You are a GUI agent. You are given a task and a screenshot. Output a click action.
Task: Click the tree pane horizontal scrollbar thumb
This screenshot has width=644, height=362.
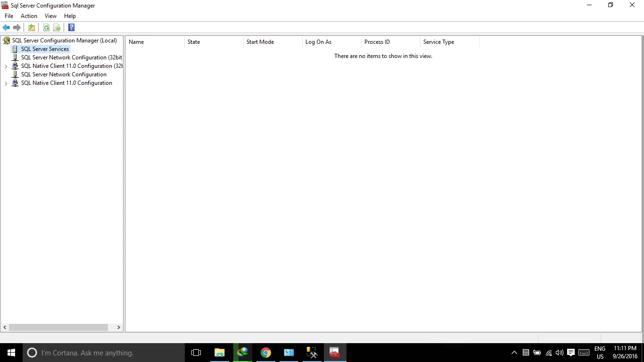tap(58, 327)
